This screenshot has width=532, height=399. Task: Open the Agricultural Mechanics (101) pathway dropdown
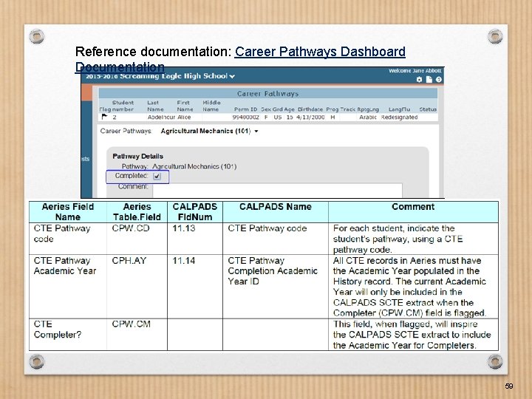[x=209, y=131]
